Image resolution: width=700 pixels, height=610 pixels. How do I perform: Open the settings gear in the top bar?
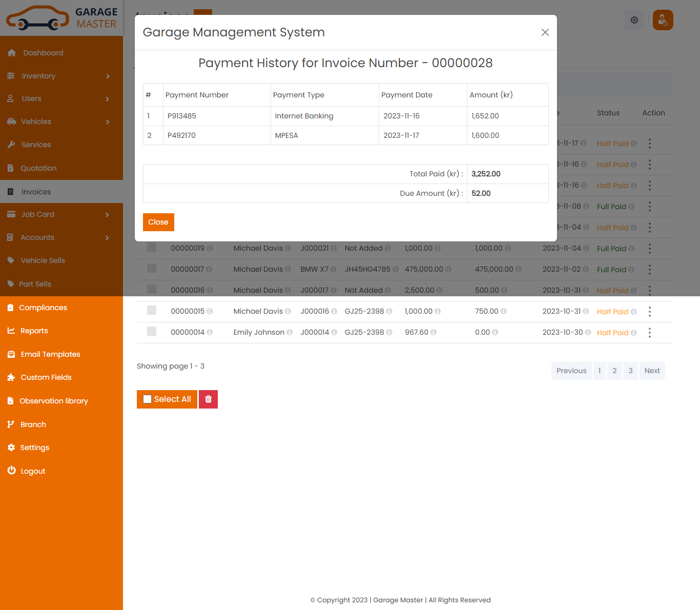click(634, 20)
